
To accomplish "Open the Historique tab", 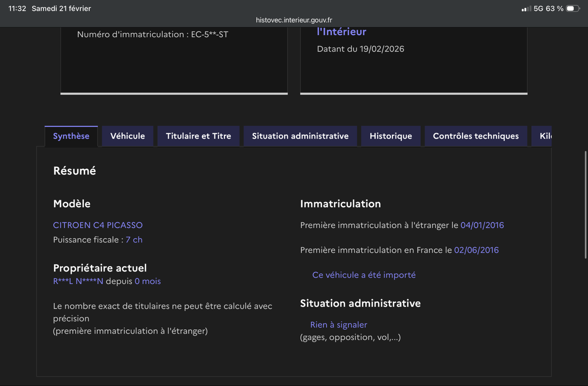I will click(x=391, y=136).
